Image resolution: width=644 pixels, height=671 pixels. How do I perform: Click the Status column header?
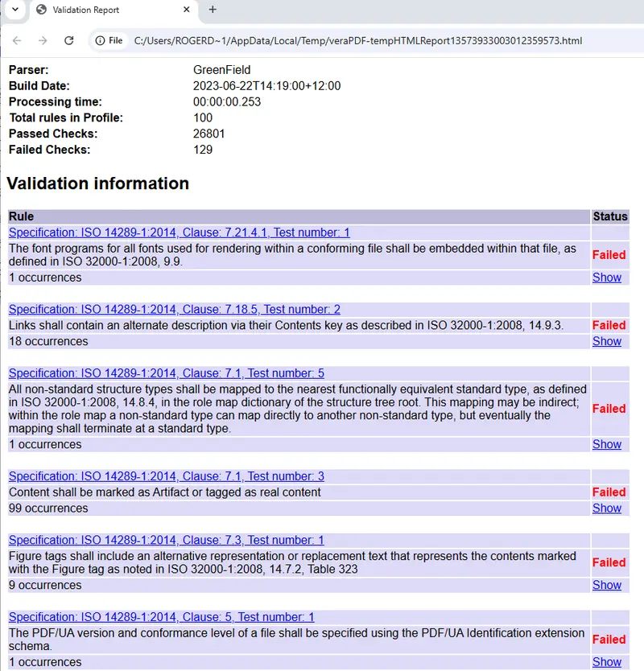pos(610,216)
